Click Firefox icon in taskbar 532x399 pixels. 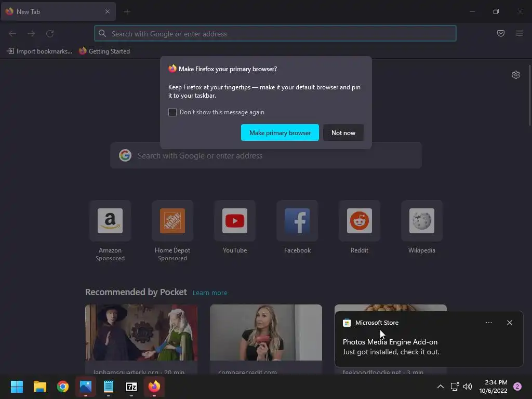(154, 387)
